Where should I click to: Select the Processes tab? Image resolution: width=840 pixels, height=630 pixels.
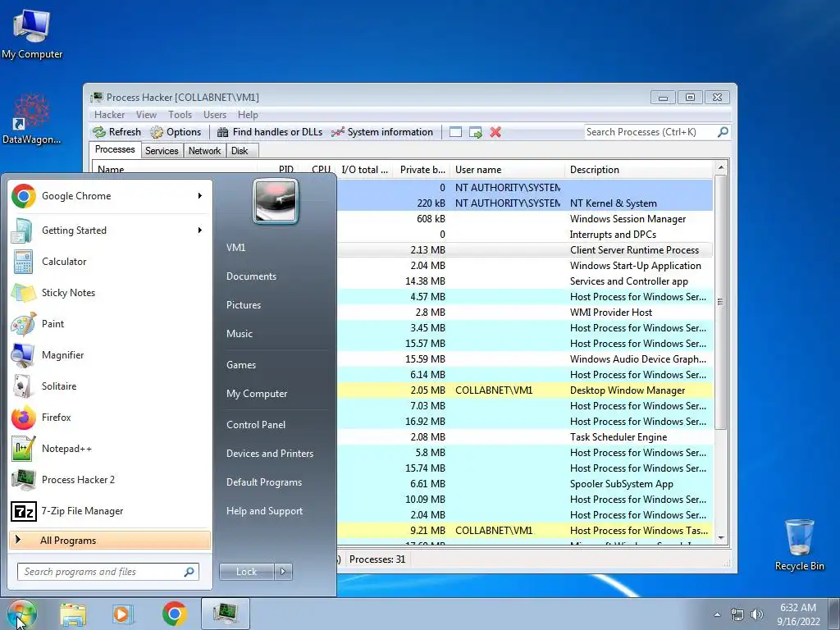[115, 149]
